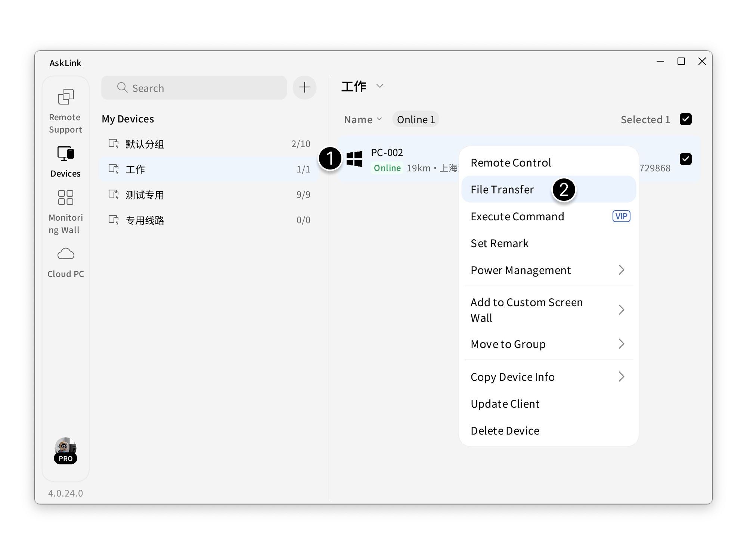Click the VIP badge beside Execute Command

click(x=621, y=216)
